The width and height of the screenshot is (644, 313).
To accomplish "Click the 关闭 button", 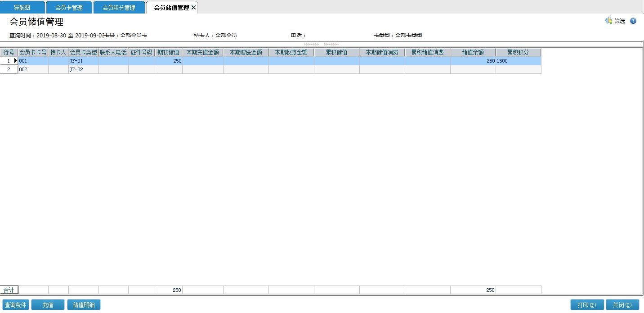I will 622,305.
